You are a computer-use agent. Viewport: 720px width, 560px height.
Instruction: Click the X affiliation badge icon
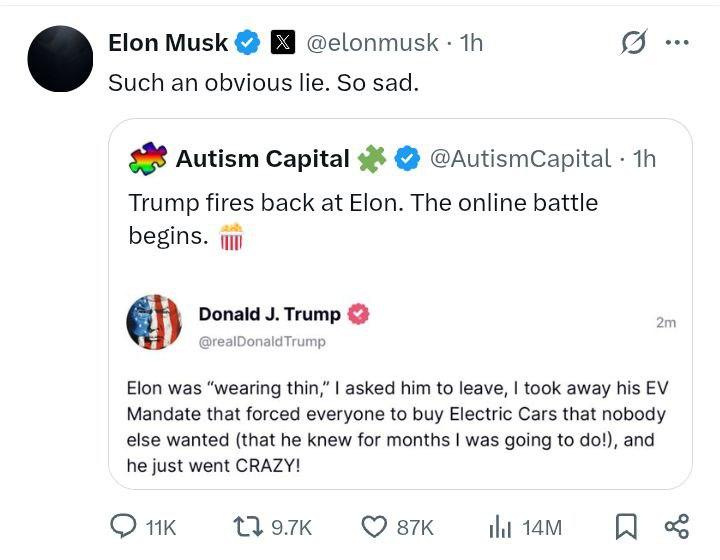(283, 43)
